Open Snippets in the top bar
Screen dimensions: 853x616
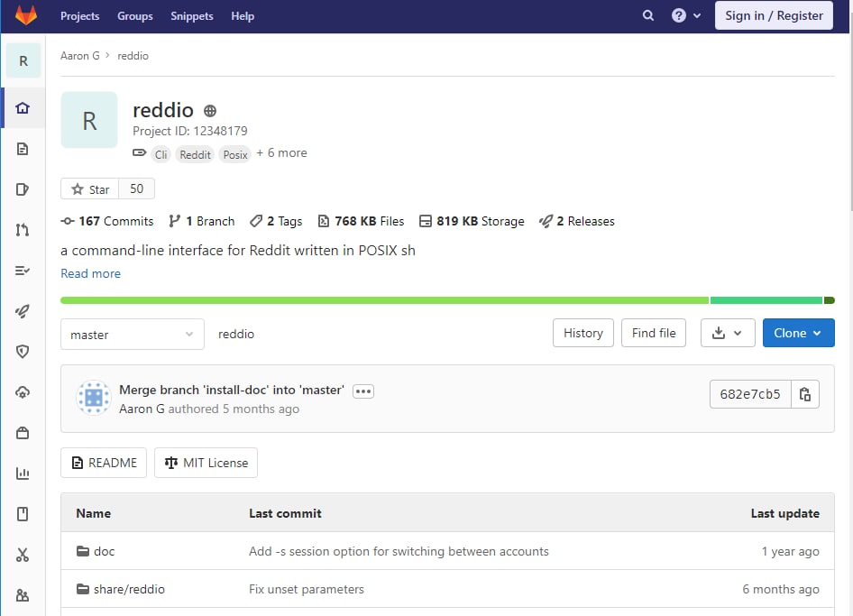pyautogui.click(x=191, y=16)
